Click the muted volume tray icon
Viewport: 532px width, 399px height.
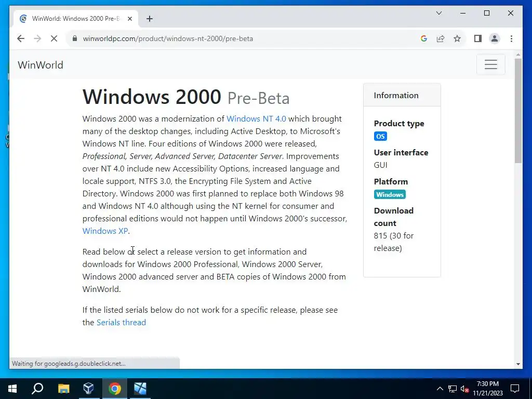click(x=464, y=389)
